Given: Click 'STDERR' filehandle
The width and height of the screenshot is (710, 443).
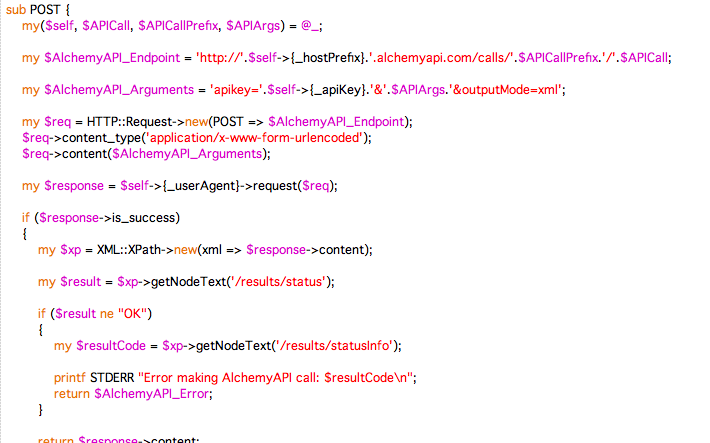Looking at the screenshot, I should click(x=112, y=378).
